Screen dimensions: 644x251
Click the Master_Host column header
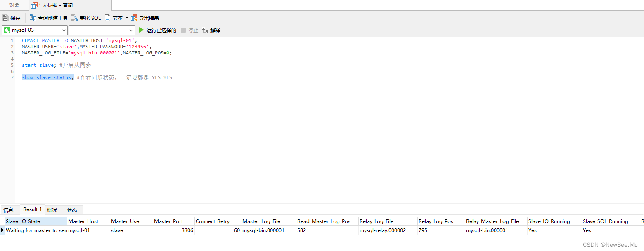[88, 221]
